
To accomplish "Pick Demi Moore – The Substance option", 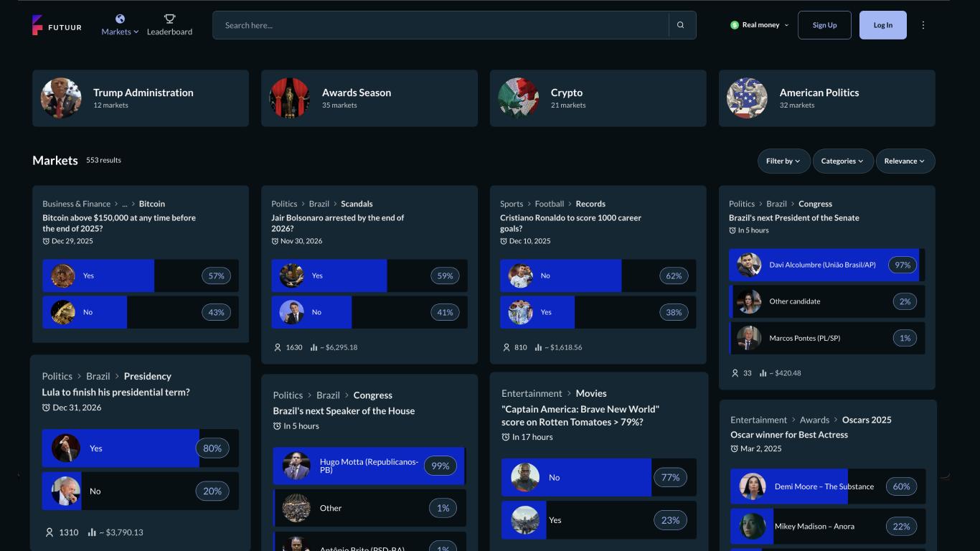I will [x=828, y=486].
